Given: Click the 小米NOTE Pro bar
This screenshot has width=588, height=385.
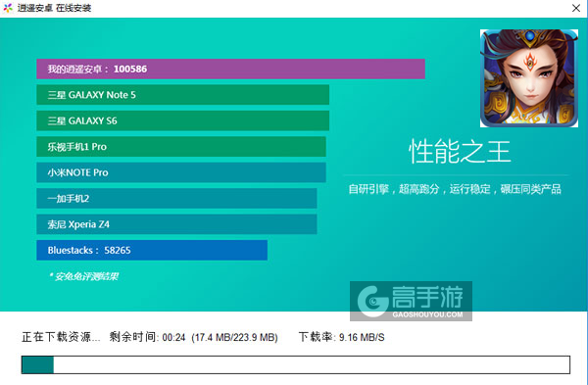Looking at the screenshot, I should click(181, 172).
